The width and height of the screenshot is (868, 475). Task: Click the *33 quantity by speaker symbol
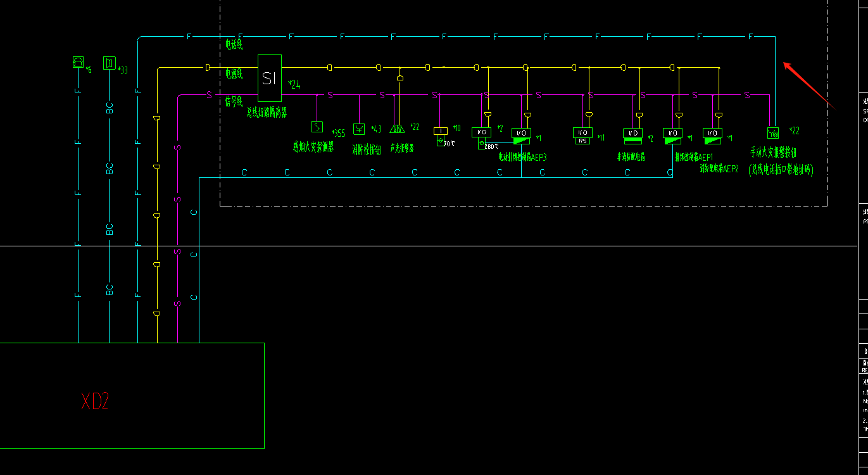(123, 70)
